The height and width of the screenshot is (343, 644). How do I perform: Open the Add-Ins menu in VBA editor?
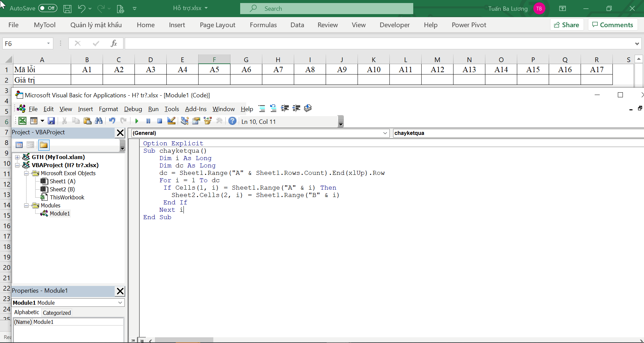click(x=196, y=109)
